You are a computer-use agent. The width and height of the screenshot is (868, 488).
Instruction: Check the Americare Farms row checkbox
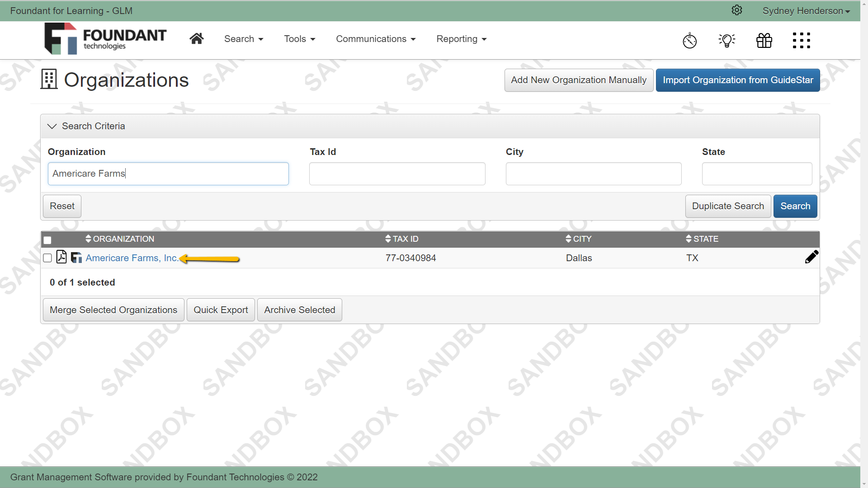[x=47, y=258]
